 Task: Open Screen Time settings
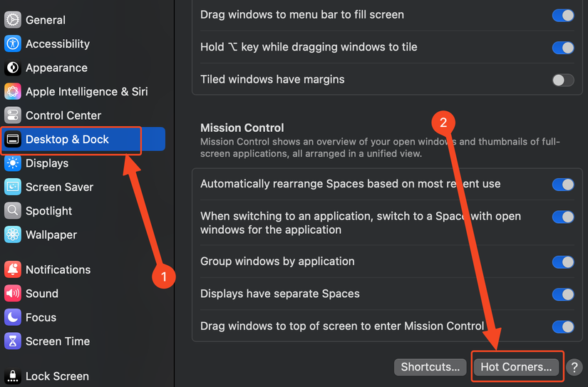83,341
